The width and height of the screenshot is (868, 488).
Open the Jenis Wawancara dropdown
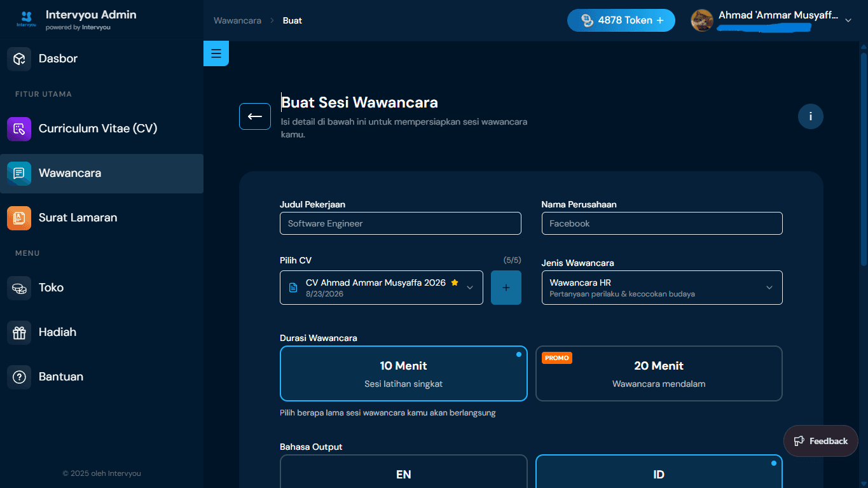pos(662,288)
